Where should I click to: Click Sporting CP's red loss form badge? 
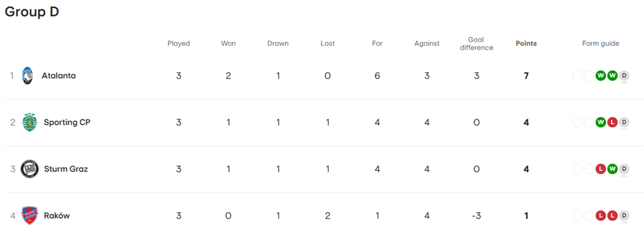click(x=613, y=122)
